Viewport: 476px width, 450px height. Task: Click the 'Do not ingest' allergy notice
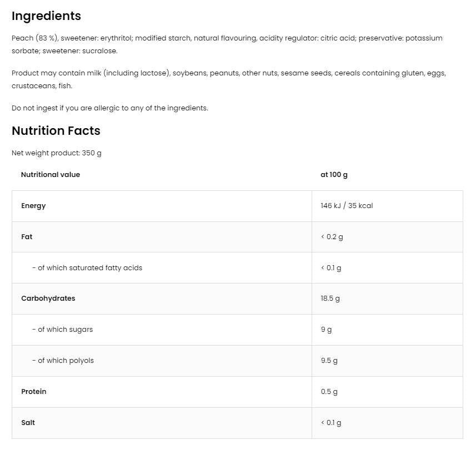[x=109, y=108]
